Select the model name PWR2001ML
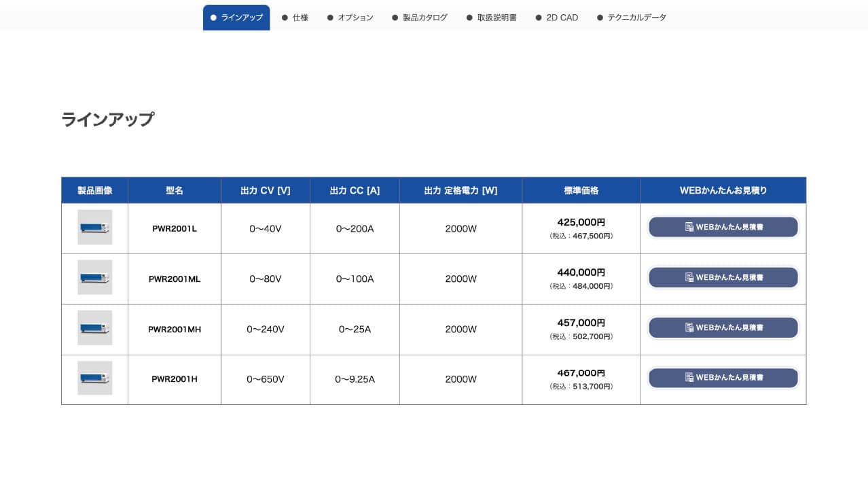 pyautogui.click(x=175, y=279)
